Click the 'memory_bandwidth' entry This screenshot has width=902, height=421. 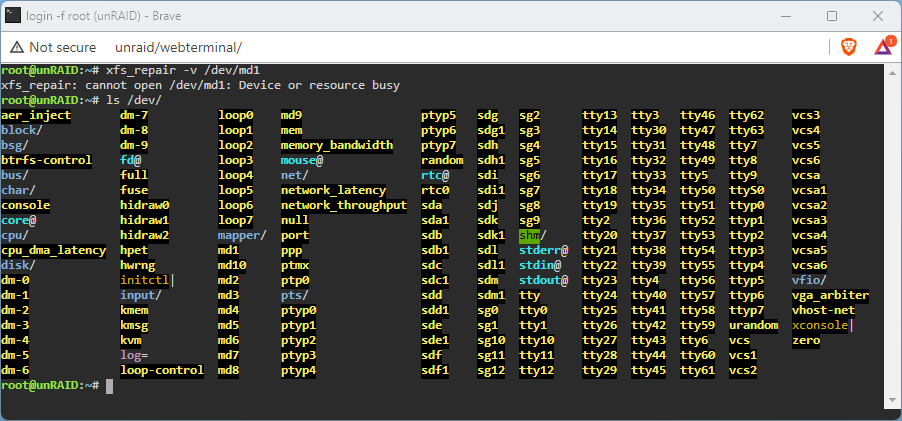point(337,145)
